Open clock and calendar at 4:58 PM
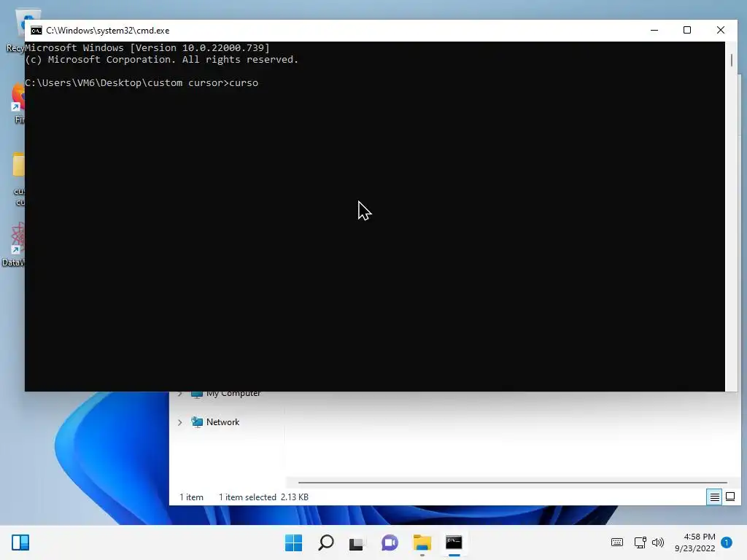Viewport: 747px width, 560px height. point(695,542)
